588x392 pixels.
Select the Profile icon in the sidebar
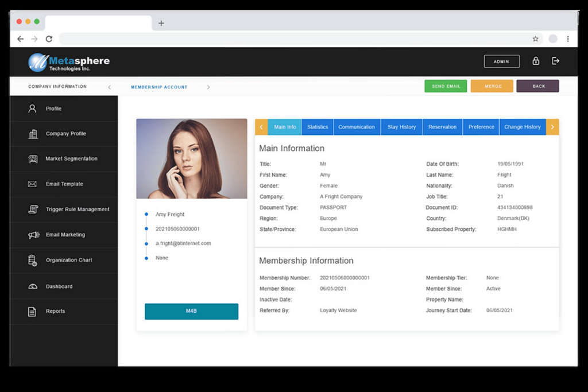[x=33, y=108]
